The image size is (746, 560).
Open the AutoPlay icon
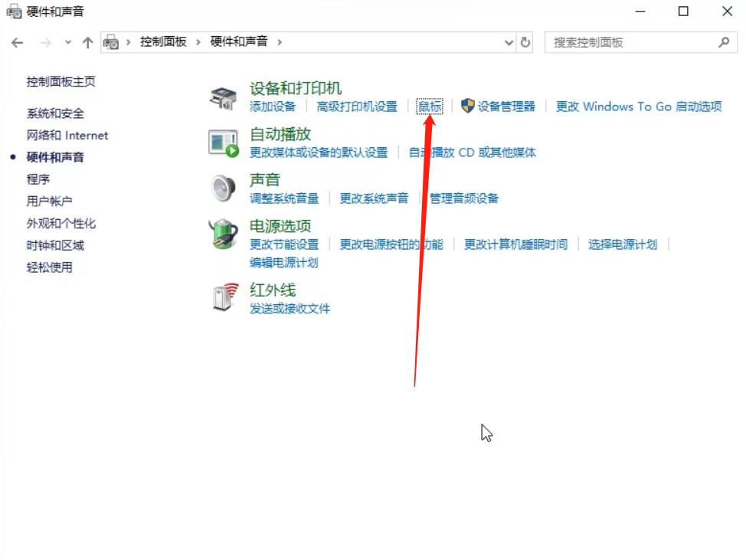click(x=224, y=144)
